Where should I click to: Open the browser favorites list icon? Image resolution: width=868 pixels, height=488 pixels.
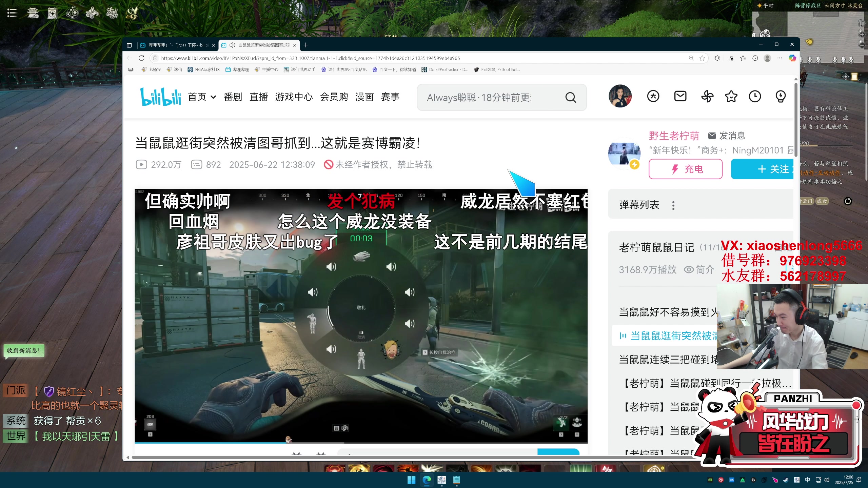tap(743, 58)
